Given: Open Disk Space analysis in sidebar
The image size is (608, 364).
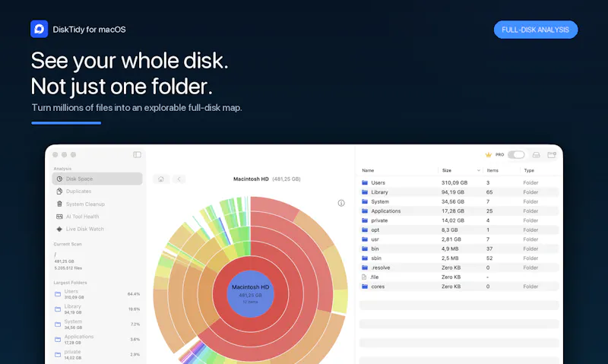Looking at the screenshot, I should pyautogui.click(x=97, y=179).
